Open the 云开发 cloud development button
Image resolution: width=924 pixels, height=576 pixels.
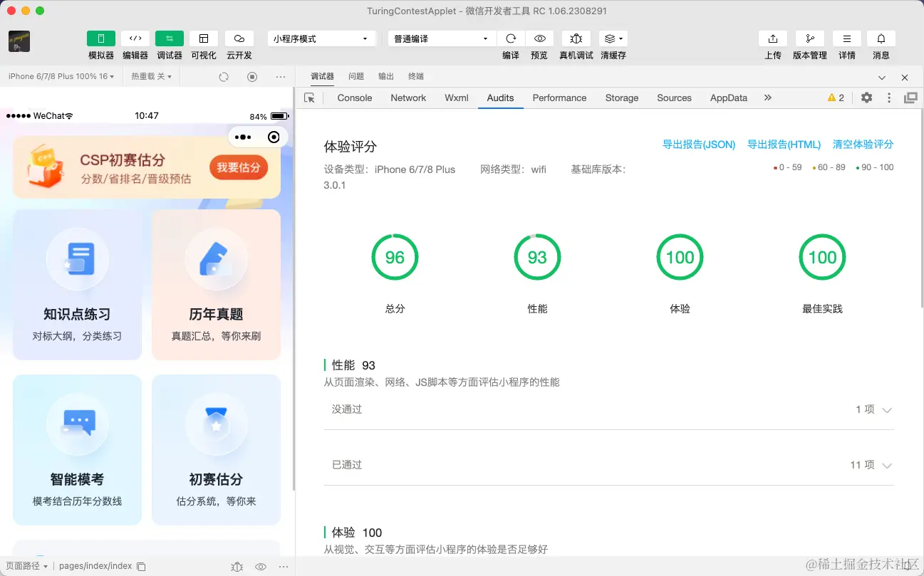tap(239, 38)
